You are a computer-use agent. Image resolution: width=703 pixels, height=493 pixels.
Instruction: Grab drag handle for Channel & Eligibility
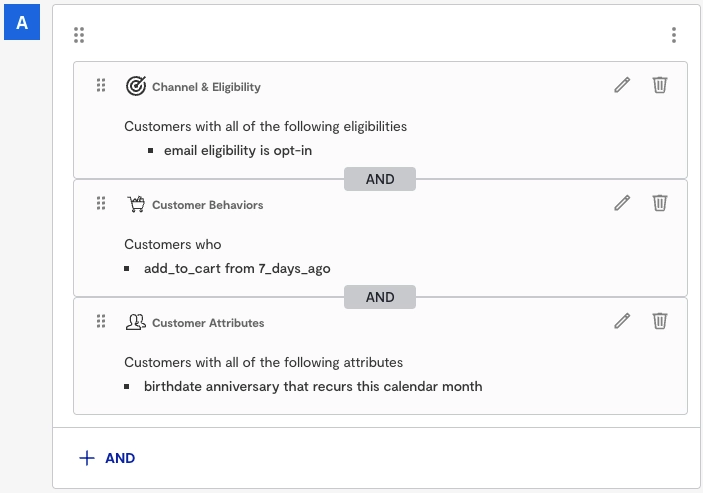[101, 86]
